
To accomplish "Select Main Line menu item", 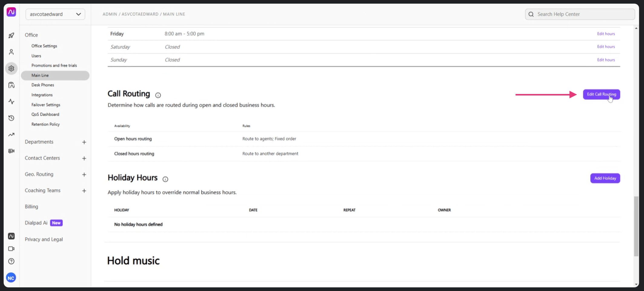I will coord(55,75).
